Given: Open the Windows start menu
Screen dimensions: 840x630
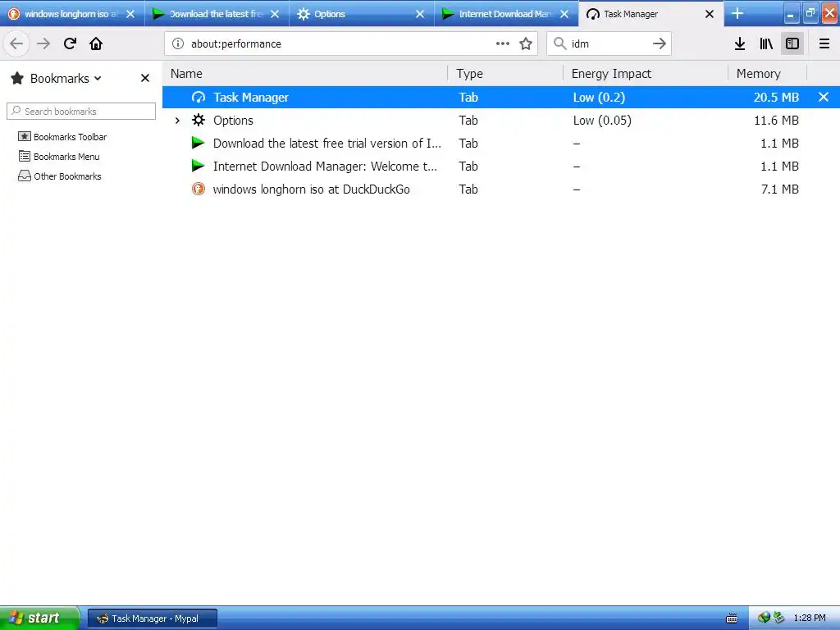Looking at the screenshot, I should tap(39, 618).
